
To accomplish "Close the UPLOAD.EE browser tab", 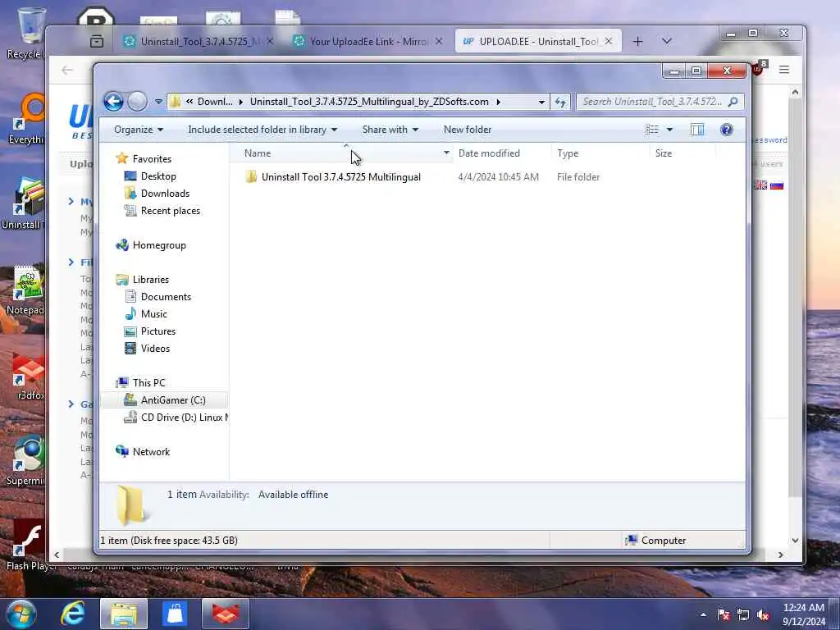I will [x=609, y=41].
